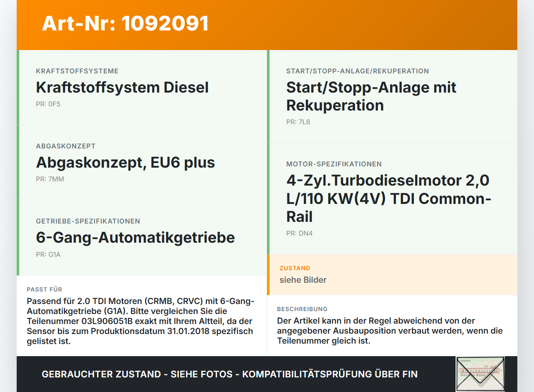The image size is (534, 392).
Task: Select the Art-Nr: 1092091 heading
Action: [x=125, y=24]
